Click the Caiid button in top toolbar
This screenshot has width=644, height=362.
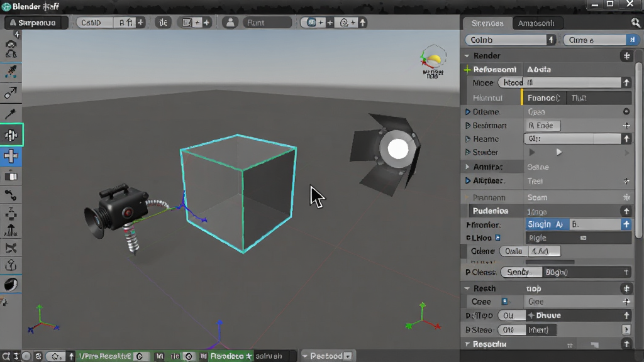tap(94, 23)
